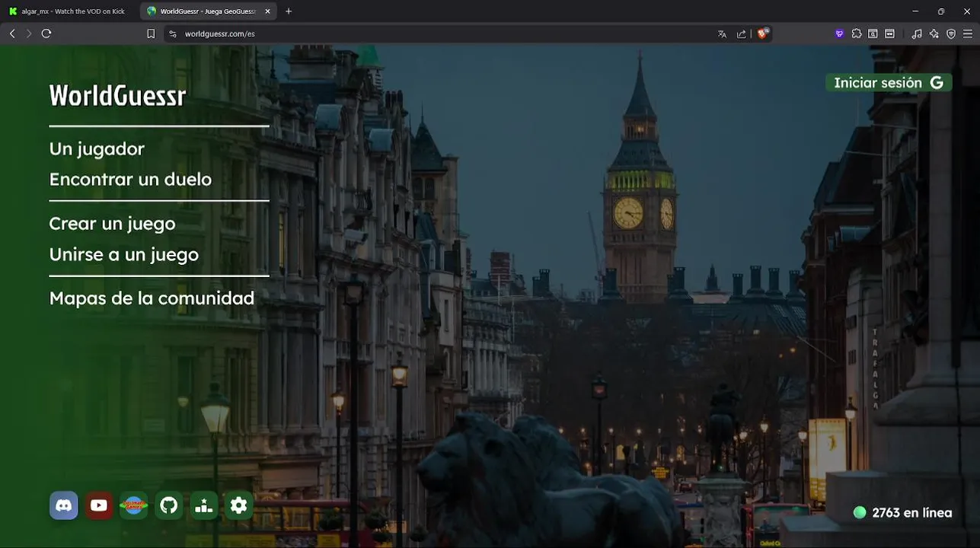
Task: Open the YouTube channel icon
Action: point(99,505)
